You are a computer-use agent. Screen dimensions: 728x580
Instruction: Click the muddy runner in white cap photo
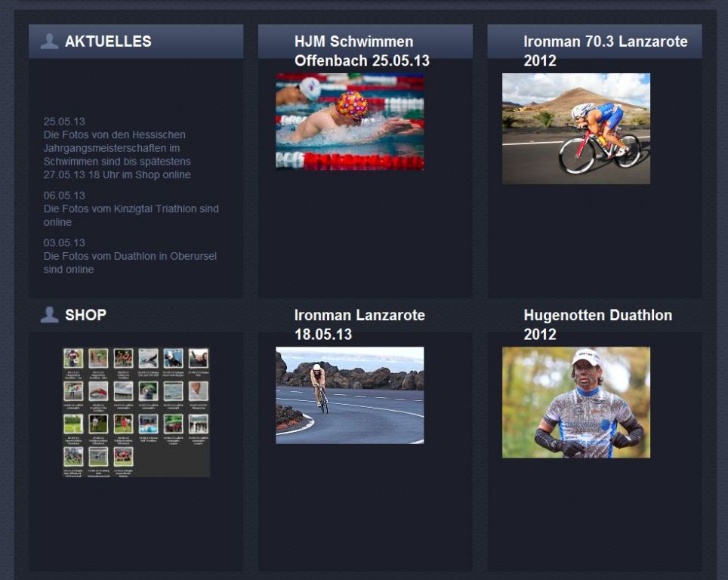576,402
